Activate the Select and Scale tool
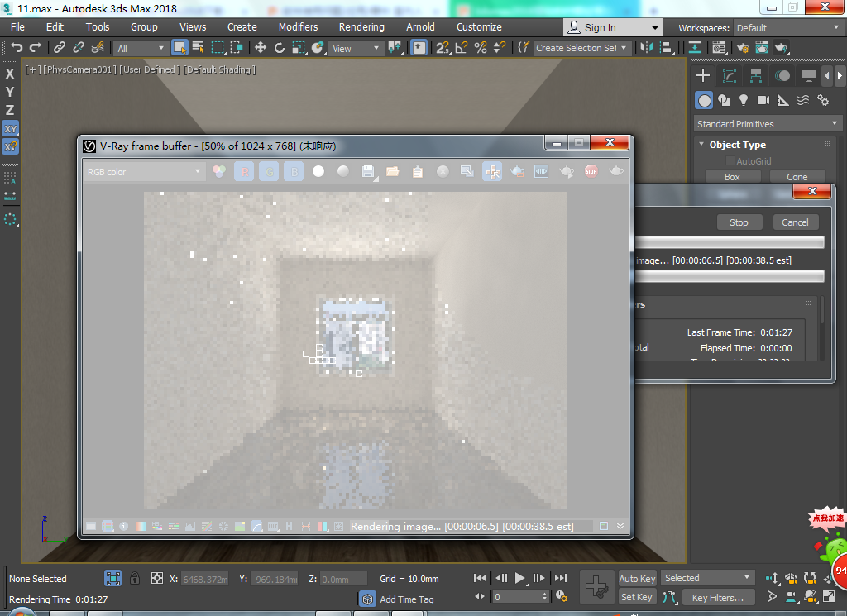847x616 pixels. (299, 47)
